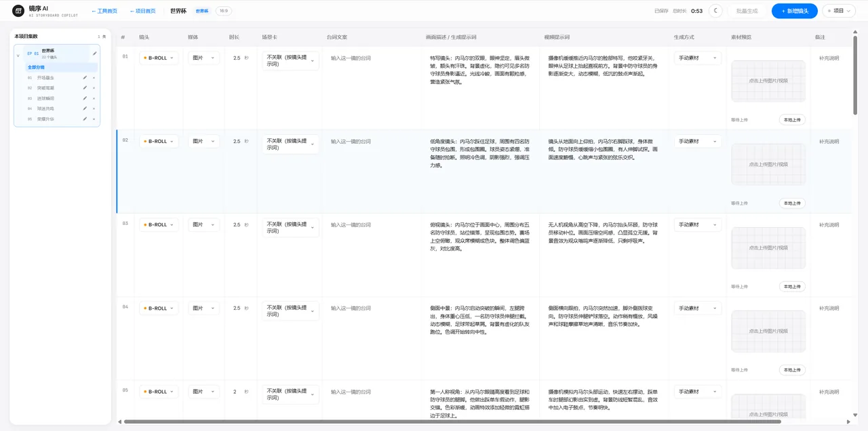
Task: Edit scene 04 with its pencil icon in the sidebar
Action: pyautogui.click(x=85, y=108)
